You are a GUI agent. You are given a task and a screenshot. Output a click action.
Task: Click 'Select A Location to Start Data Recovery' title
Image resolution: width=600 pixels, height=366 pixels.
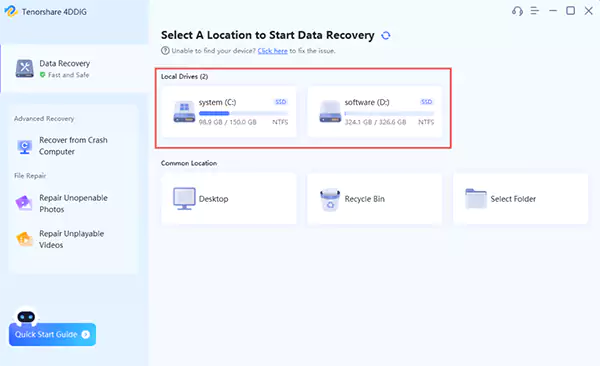click(x=267, y=35)
